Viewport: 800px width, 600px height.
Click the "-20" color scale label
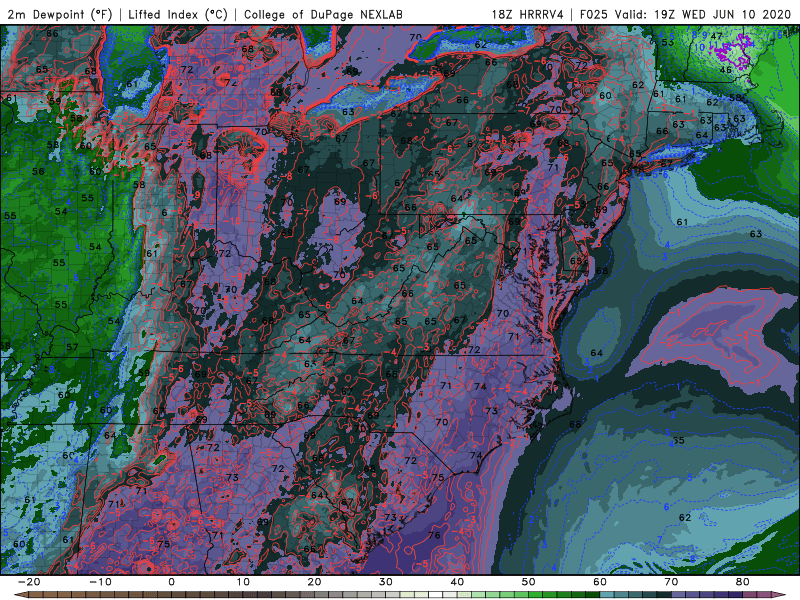pyautogui.click(x=28, y=582)
